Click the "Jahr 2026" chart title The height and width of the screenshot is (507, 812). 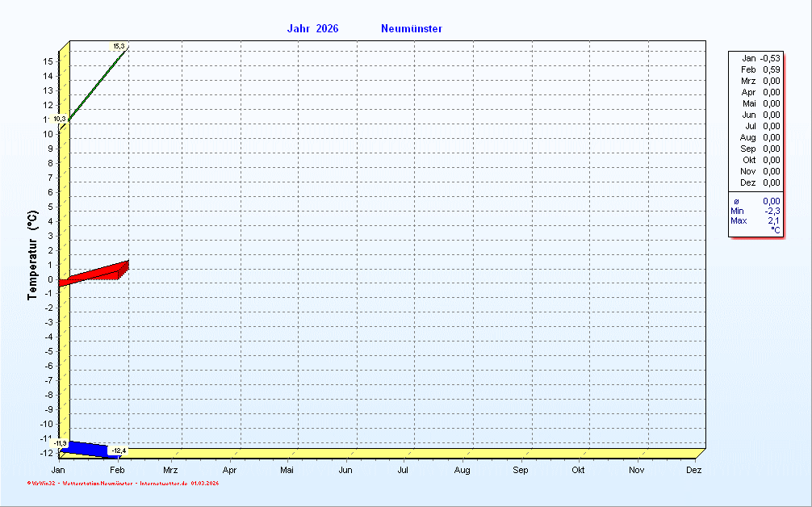312,29
